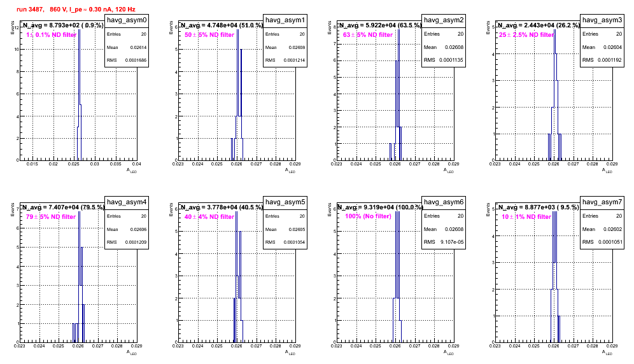634x364 pixels.
Task: Pick the magenta 79 ± 5% ND filter label
Action: tap(51, 217)
